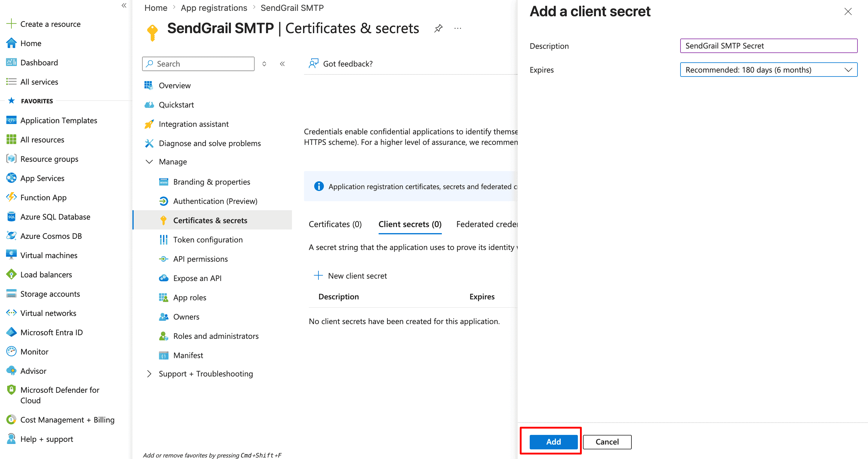Open All resources grid icon
Screen dimensions: 868x459
point(11,140)
